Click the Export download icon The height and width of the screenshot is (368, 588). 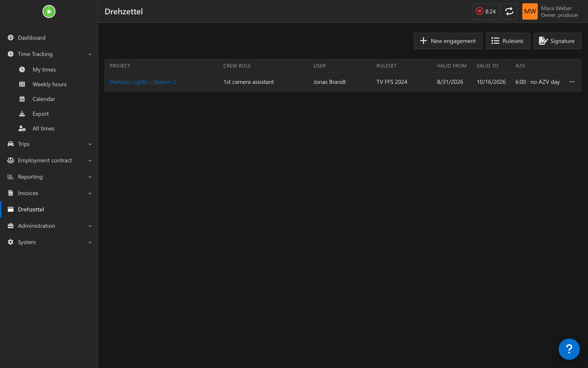pos(22,114)
